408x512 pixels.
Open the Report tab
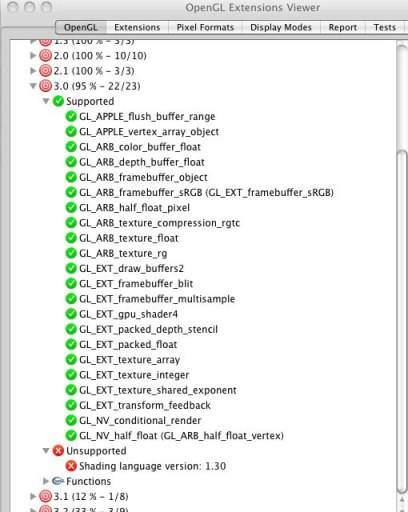click(x=343, y=27)
